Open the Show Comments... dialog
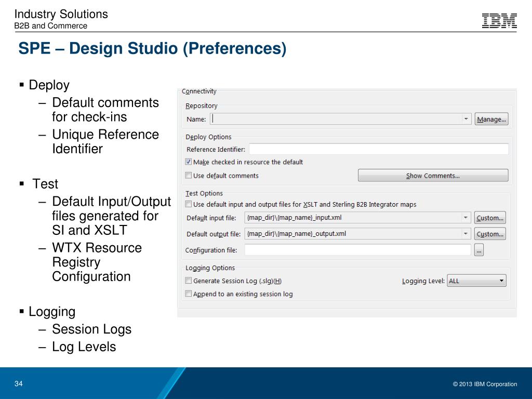The height and width of the screenshot is (399, 532). (x=433, y=176)
